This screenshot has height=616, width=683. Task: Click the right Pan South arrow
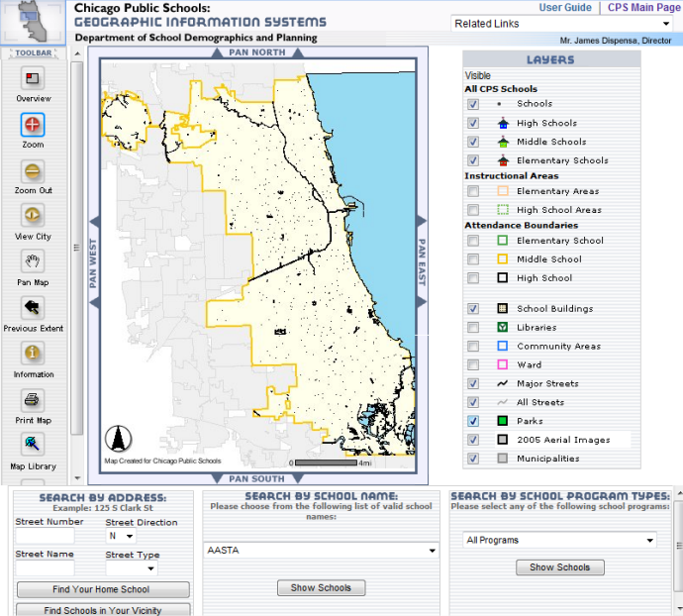[x=298, y=478]
